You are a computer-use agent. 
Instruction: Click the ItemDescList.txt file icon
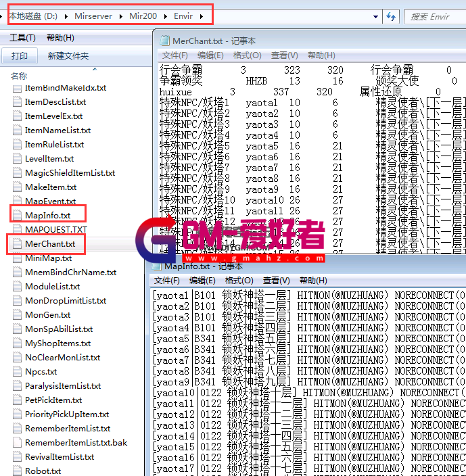coord(18,102)
